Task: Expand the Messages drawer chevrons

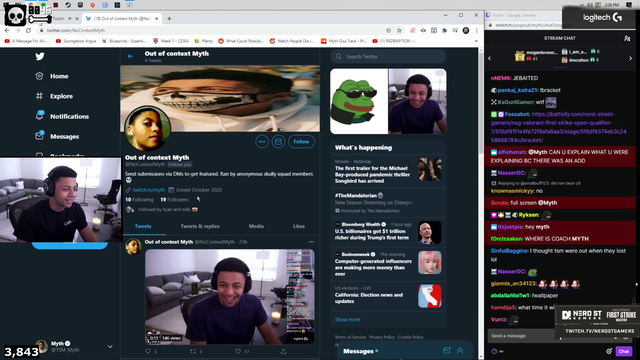Action: point(460,351)
